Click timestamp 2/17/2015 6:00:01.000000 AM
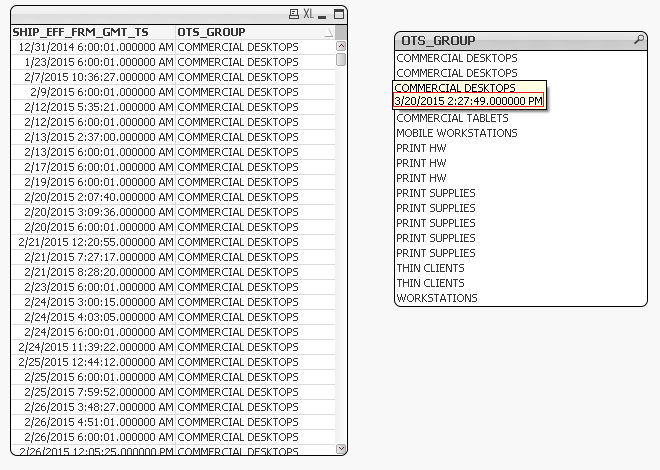 point(99,167)
